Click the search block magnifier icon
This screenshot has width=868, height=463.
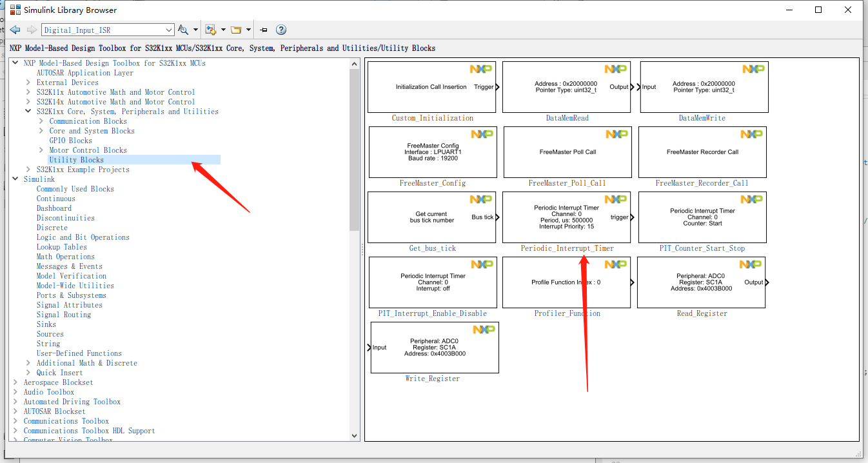[183, 30]
